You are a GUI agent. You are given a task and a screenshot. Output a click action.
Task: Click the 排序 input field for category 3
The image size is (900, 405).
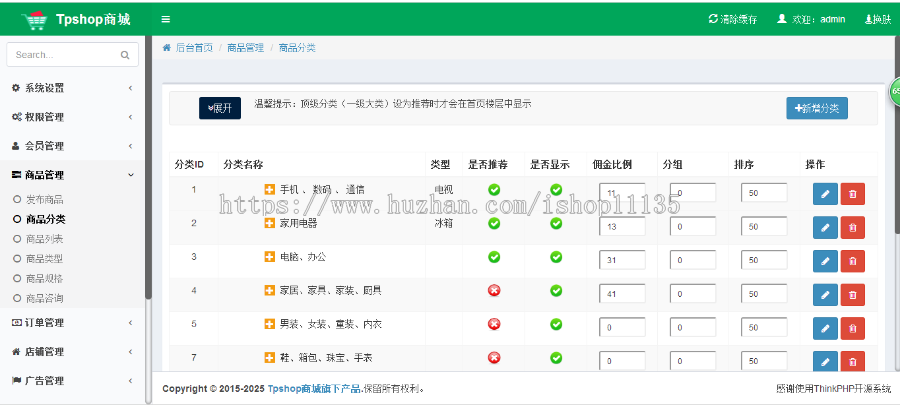pyautogui.click(x=764, y=260)
